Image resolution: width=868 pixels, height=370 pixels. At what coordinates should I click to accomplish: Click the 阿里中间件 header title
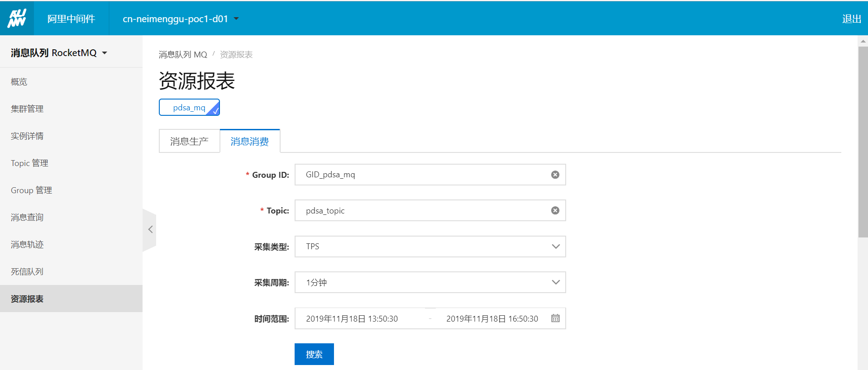point(71,19)
